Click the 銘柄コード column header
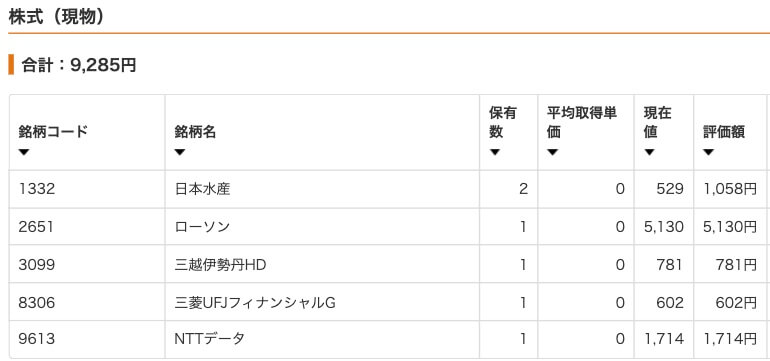 (53, 132)
